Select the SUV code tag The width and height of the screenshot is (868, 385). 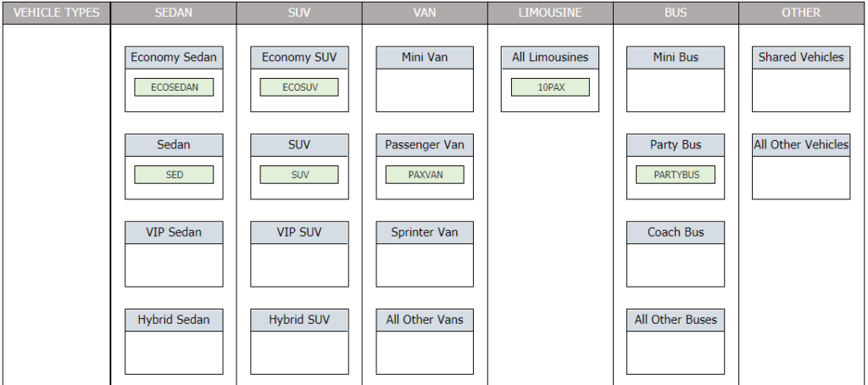299,175
